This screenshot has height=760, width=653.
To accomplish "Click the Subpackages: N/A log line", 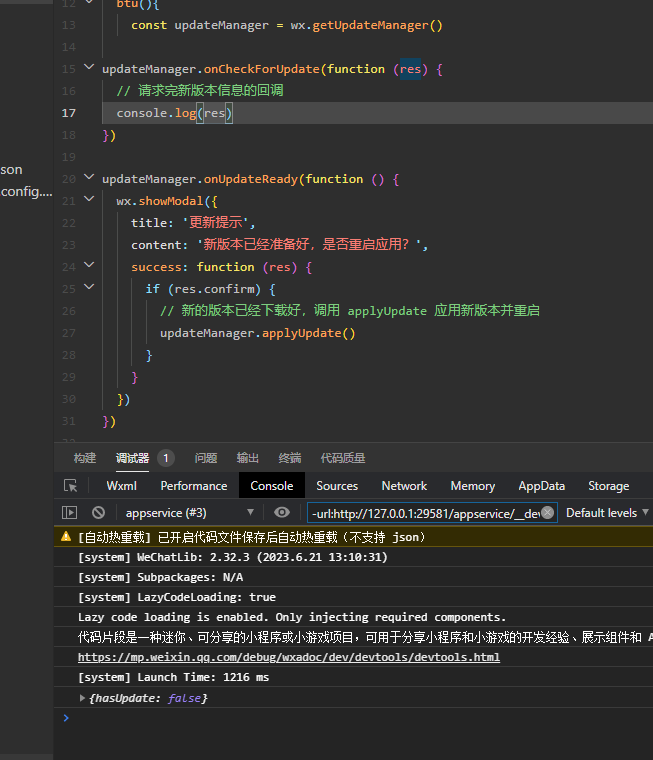I will (160, 577).
